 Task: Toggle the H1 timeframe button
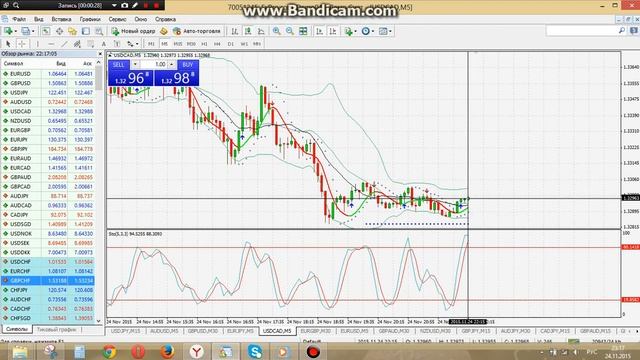204,44
